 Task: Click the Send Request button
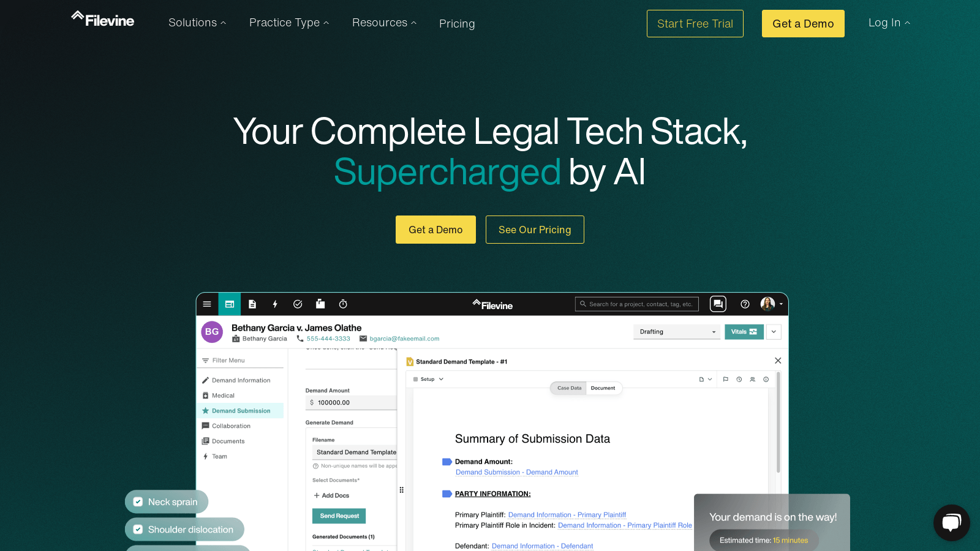click(339, 516)
